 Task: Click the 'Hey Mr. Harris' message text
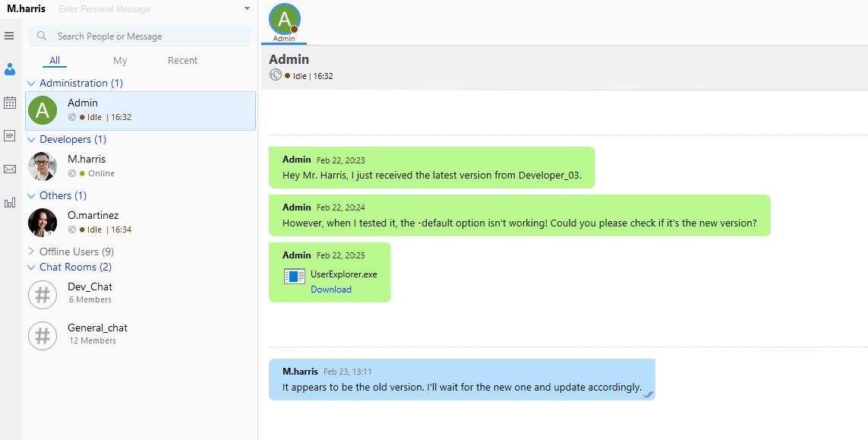pos(432,175)
